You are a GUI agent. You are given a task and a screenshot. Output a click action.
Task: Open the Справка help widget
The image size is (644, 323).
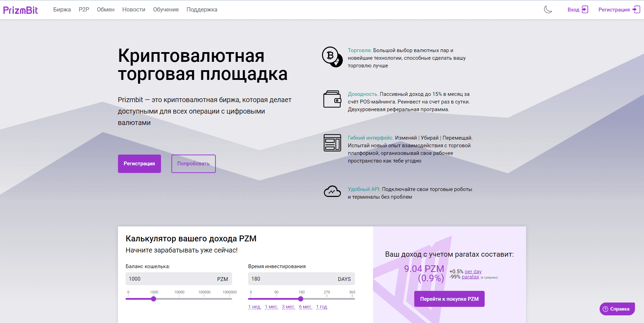coord(617,309)
